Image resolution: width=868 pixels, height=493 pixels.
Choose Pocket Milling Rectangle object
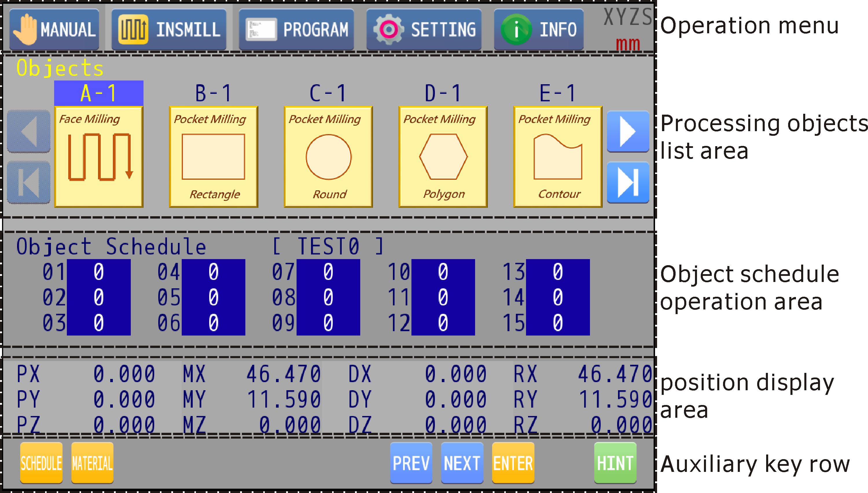[213, 156]
